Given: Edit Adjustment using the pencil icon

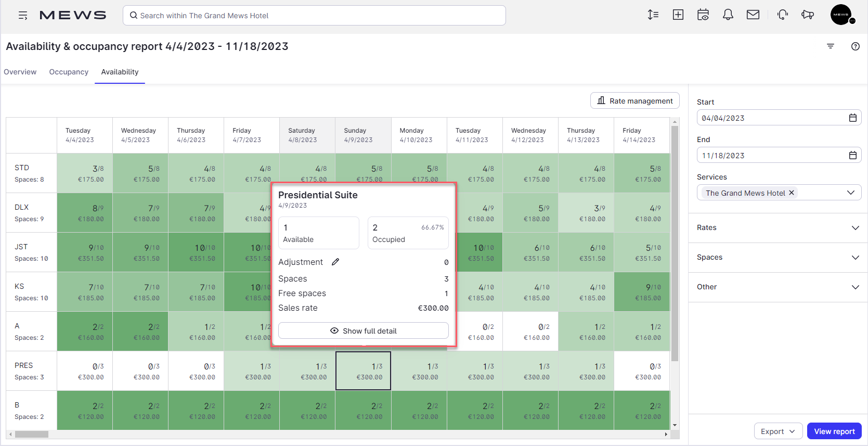Looking at the screenshot, I should [335, 262].
